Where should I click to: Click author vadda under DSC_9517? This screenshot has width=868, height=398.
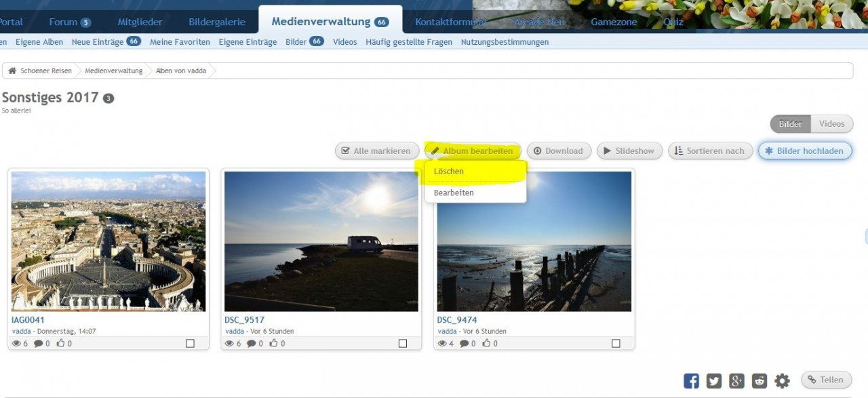point(235,332)
